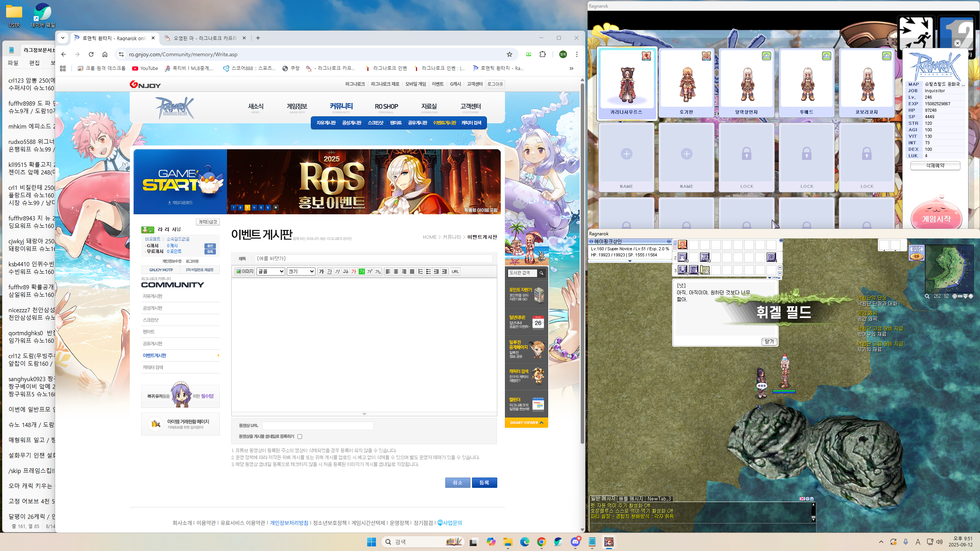Apply italic formatting in the editor toolbar
The width and height of the screenshot is (980, 551).
pyautogui.click(x=337, y=271)
